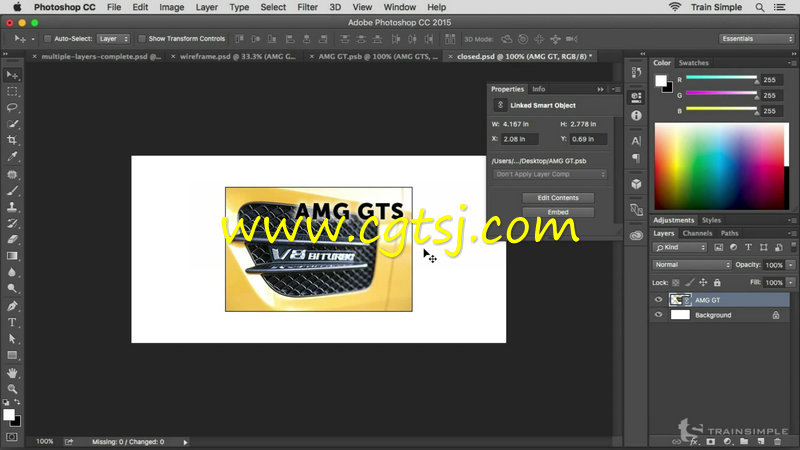Open macOS Spotlight search

tap(760, 7)
